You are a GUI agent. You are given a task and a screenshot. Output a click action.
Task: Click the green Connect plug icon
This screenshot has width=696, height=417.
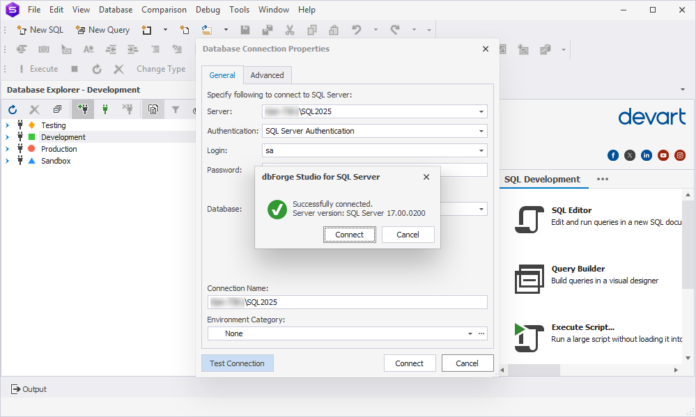coord(105,109)
